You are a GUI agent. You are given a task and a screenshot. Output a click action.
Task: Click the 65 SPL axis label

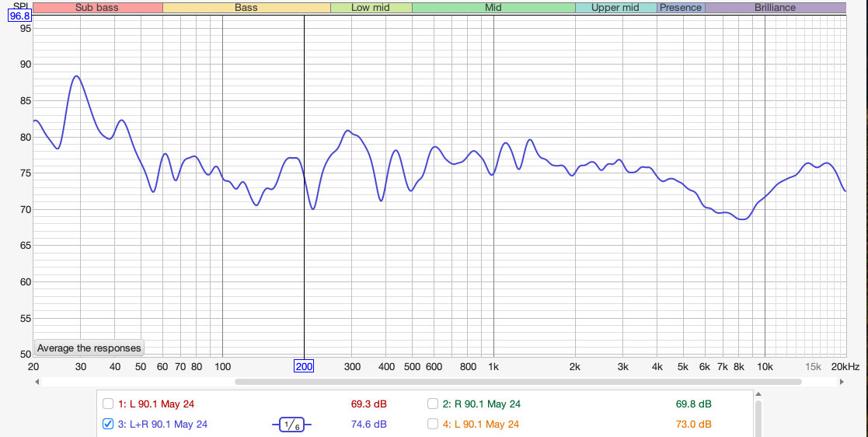click(x=26, y=246)
